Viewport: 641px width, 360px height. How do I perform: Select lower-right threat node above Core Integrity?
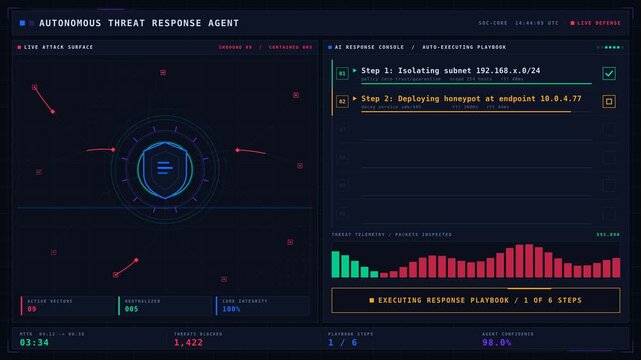click(290, 242)
